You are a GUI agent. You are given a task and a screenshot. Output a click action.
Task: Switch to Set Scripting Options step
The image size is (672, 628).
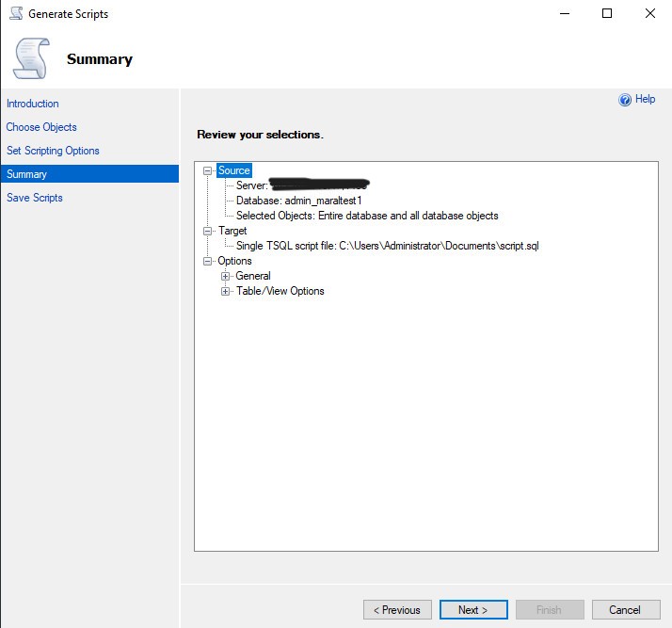point(53,151)
